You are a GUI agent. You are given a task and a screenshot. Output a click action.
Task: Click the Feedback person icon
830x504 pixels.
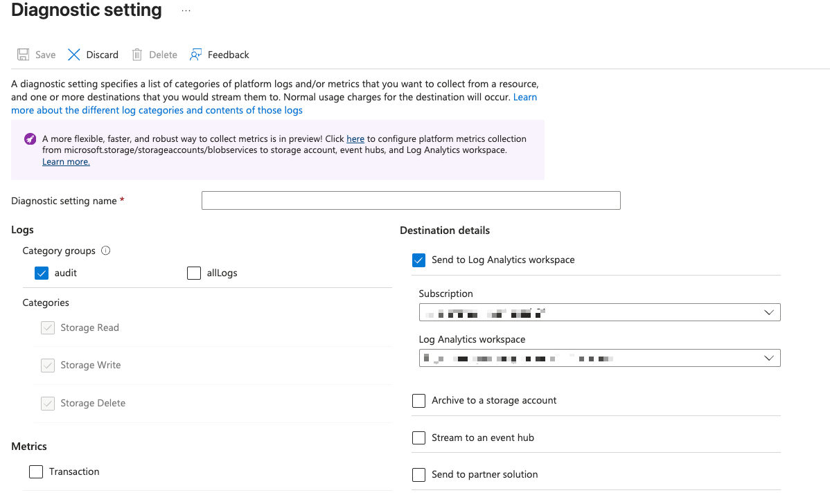tap(195, 55)
